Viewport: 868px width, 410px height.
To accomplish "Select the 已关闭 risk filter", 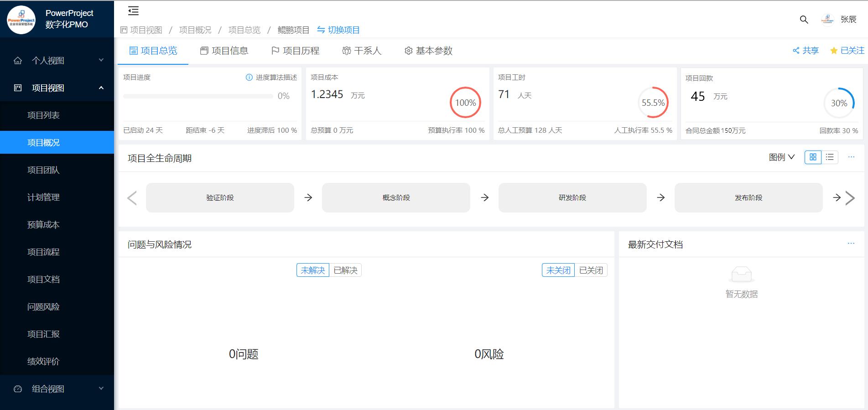I will [x=591, y=270].
